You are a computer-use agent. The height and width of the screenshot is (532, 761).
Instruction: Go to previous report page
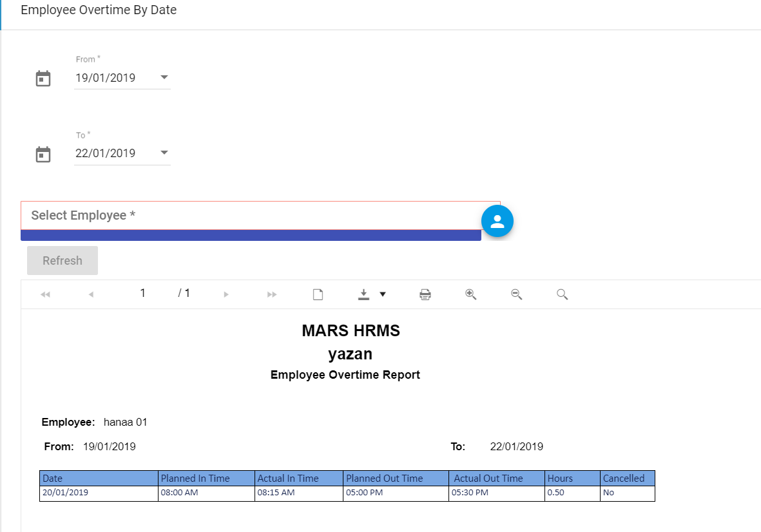91,294
